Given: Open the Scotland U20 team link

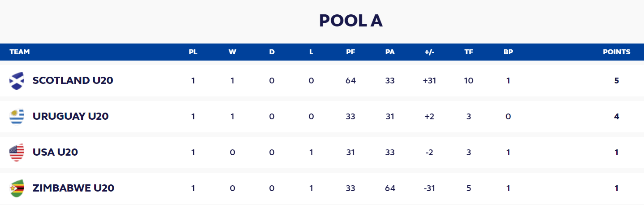Looking at the screenshot, I should coord(73,81).
